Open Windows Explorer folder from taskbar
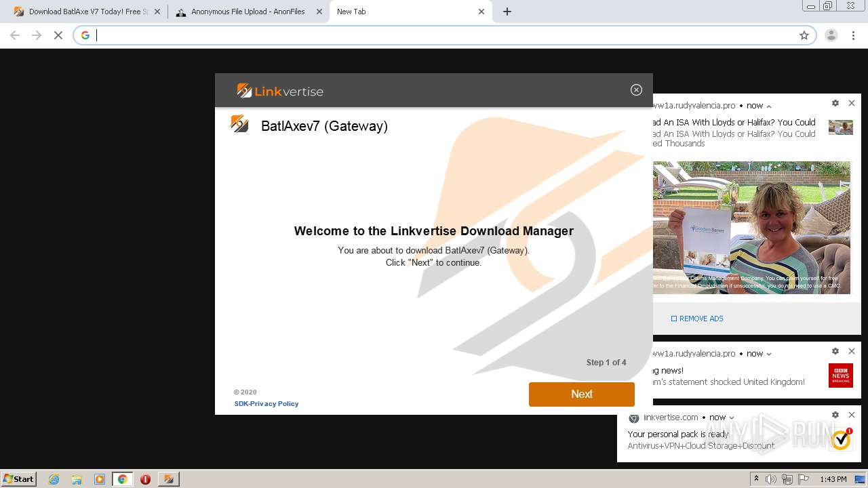This screenshot has height=488, width=868. pyautogui.click(x=77, y=479)
